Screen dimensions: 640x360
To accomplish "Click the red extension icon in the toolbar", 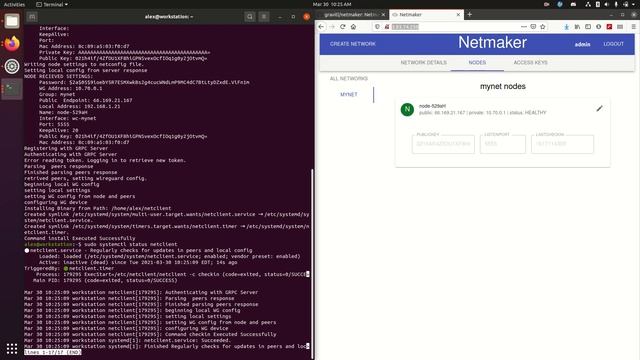I will 609,27.
